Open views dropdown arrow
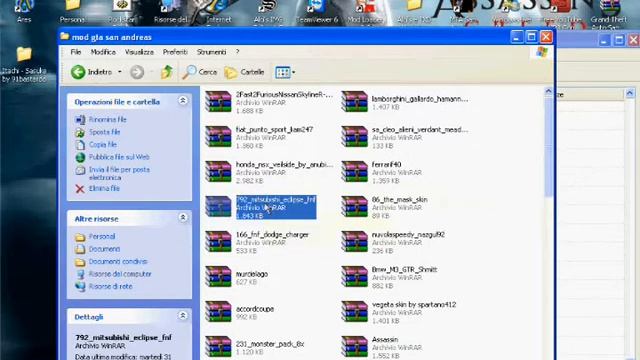This screenshot has width=640, height=360. click(293, 73)
